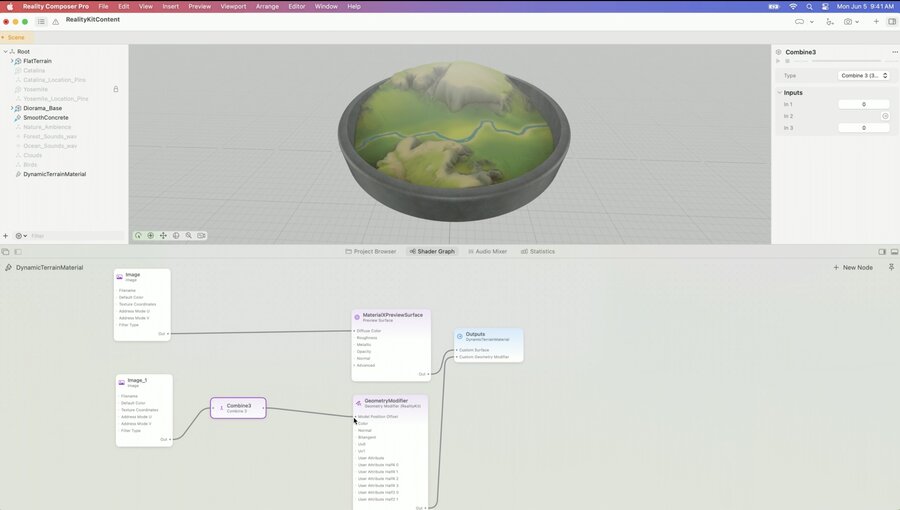Expand the FlatTerrain entity
900x510 pixels.
(11, 61)
